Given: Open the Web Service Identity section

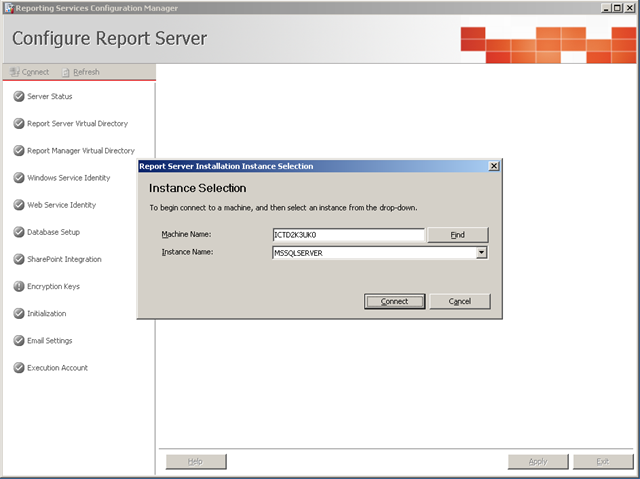Looking at the screenshot, I should click(x=61, y=205).
